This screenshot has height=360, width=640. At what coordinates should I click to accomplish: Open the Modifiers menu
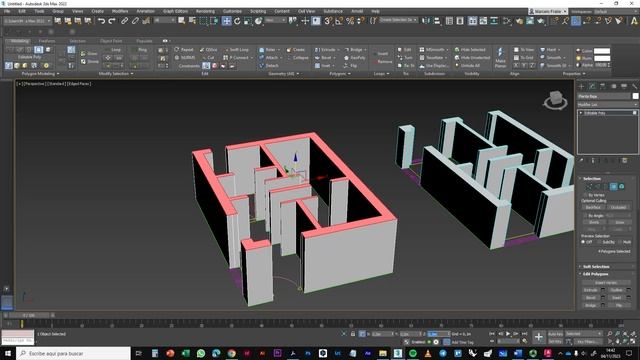pyautogui.click(x=120, y=11)
